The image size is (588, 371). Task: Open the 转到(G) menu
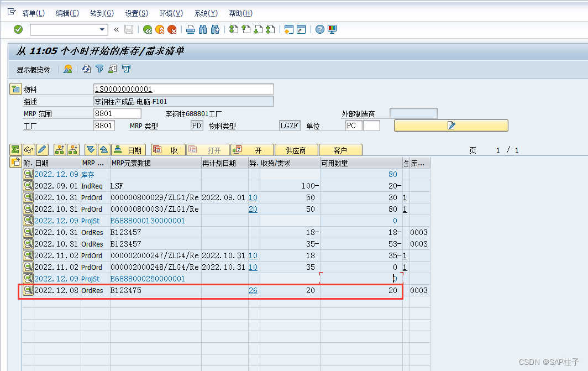(x=102, y=13)
